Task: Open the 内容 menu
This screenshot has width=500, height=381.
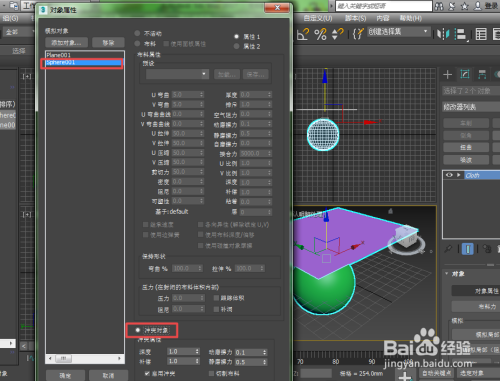Action: (x=383, y=18)
